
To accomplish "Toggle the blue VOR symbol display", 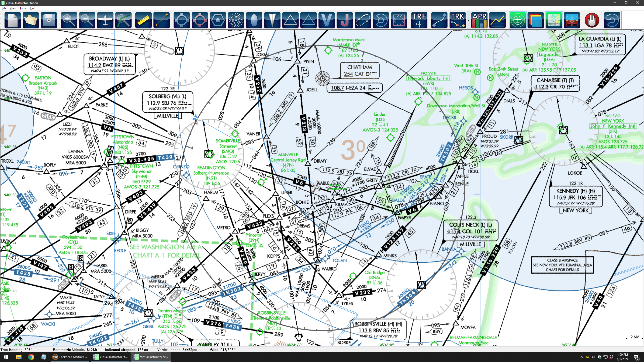I will [x=182, y=20].
